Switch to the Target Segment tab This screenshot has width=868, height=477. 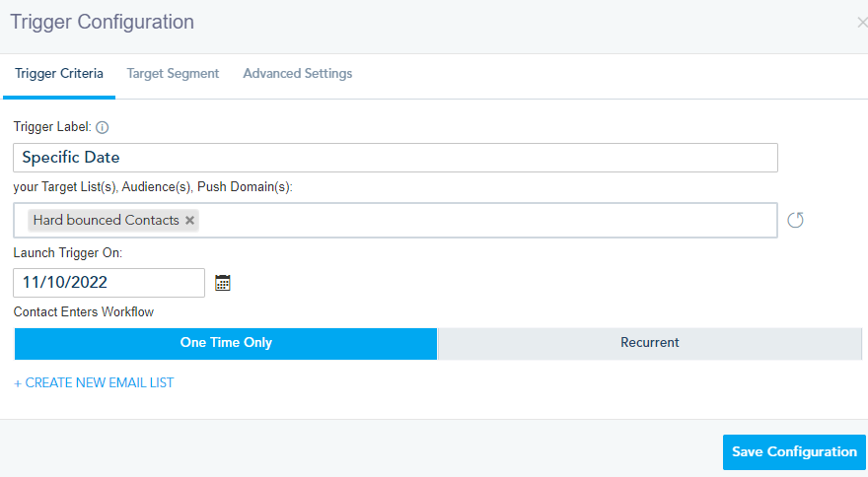point(173,74)
